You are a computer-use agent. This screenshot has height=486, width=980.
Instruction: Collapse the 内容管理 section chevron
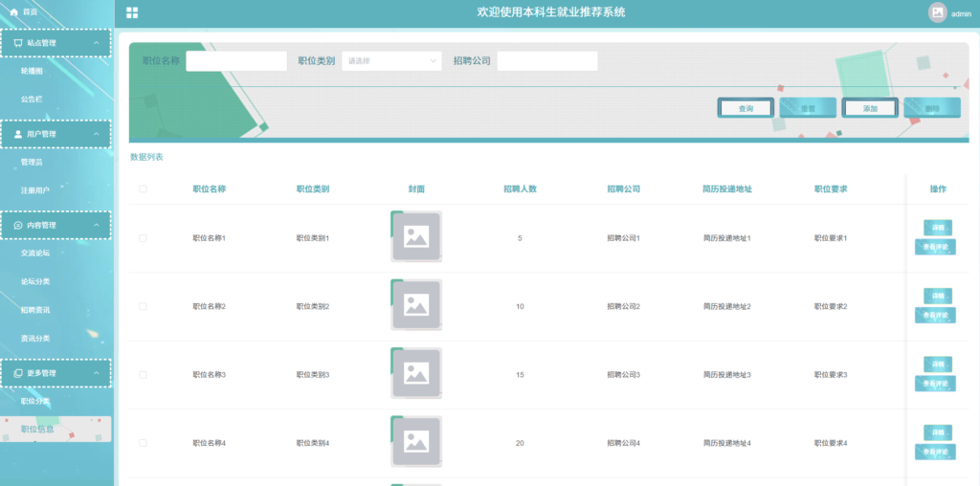[x=97, y=226]
